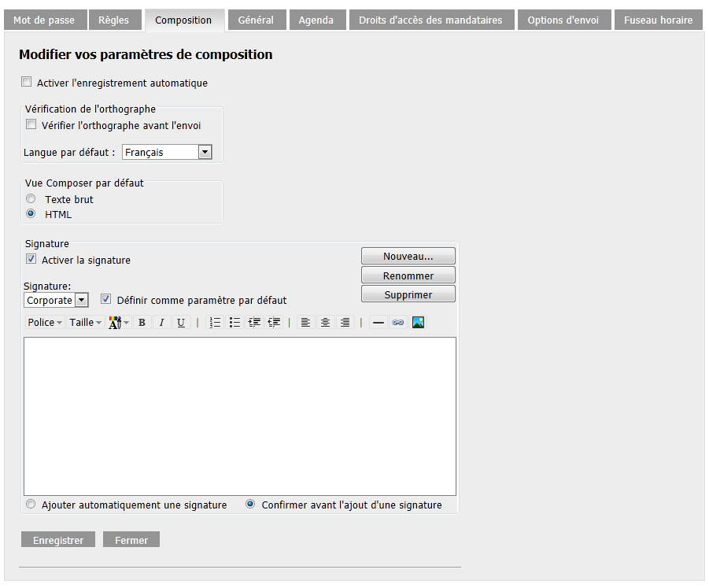Open the 'Règles' tab

[115, 20]
